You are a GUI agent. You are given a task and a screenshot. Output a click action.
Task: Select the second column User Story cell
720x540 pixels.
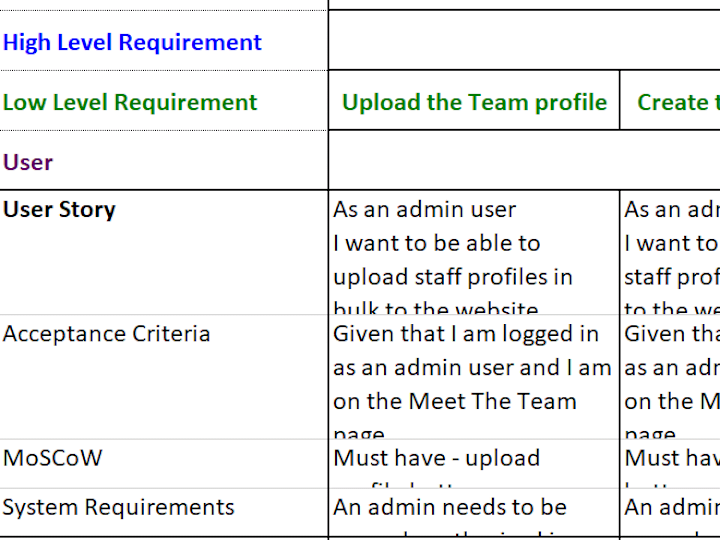[x=670, y=253]
